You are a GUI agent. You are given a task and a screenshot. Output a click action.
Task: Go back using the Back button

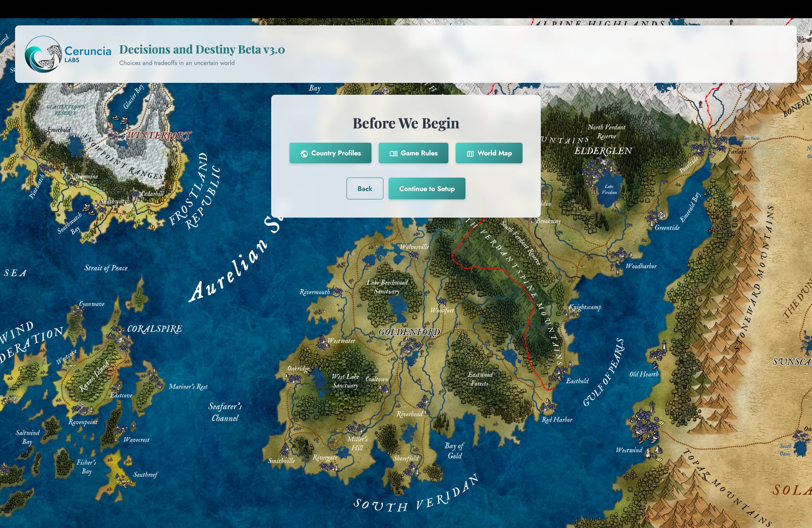coord(365,189)
